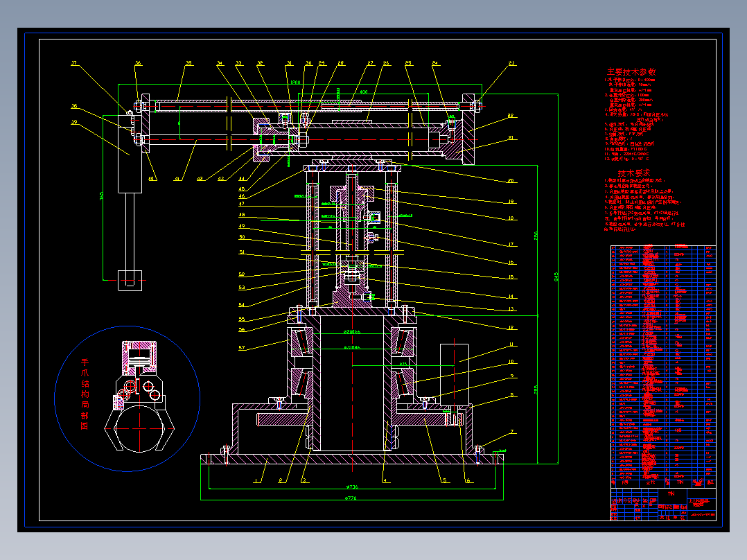Click part callout number 12

(511, 327)
